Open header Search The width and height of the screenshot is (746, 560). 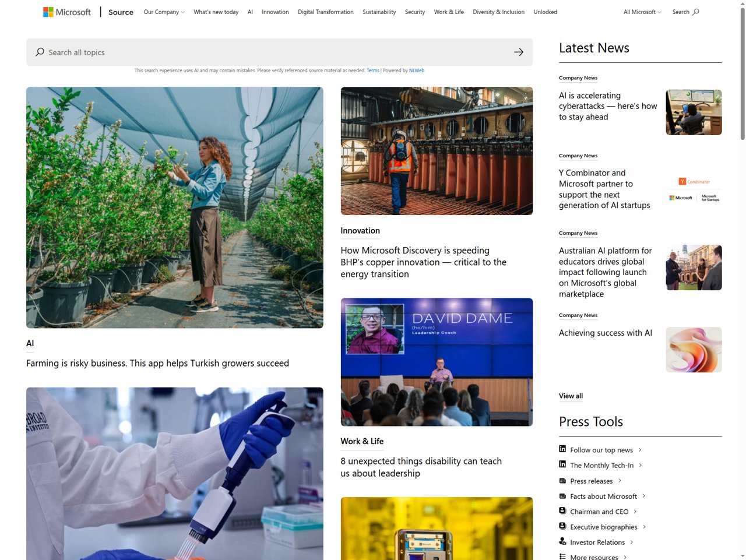tap(685, 12)
